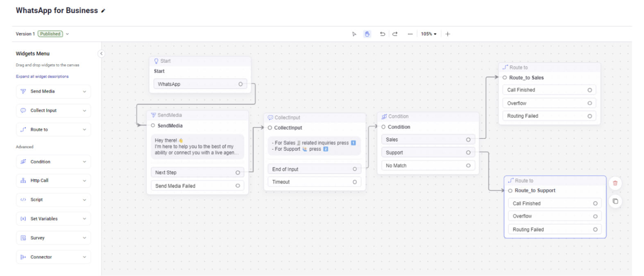The image size is (644, 276).
Task: Click Expand all widget descriptions link
Action: (42, 77)
